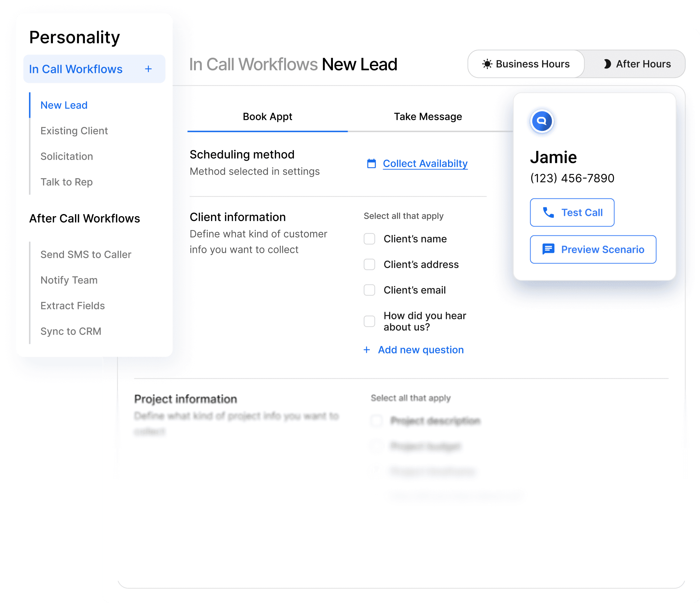700x603 pixels.
Task: Open the Collect Availability link
Action: 425,164
